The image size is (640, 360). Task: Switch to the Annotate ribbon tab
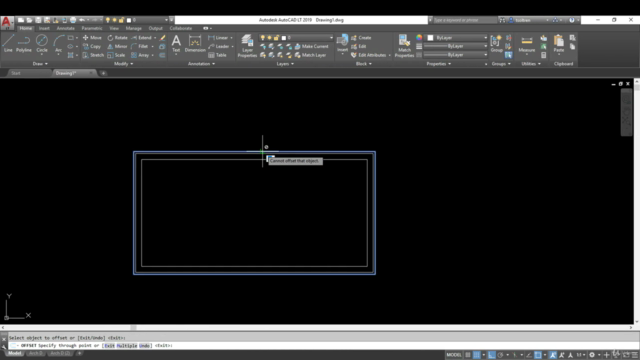[x=65, y=28]
